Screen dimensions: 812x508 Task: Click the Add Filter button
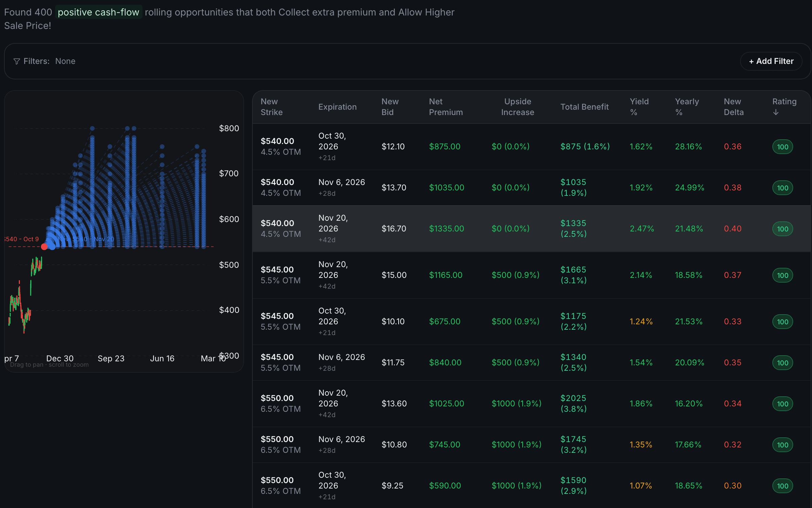tap(771, 61)
